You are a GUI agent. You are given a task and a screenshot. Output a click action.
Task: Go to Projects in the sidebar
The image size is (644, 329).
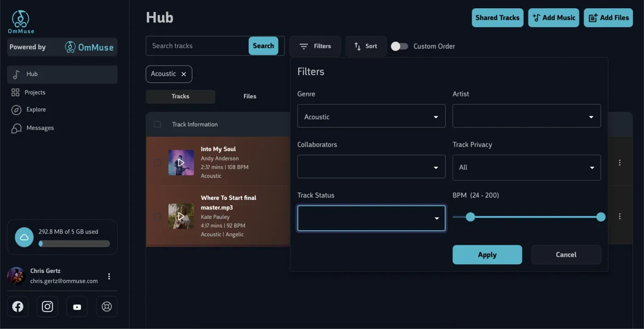tap(34, 92)
